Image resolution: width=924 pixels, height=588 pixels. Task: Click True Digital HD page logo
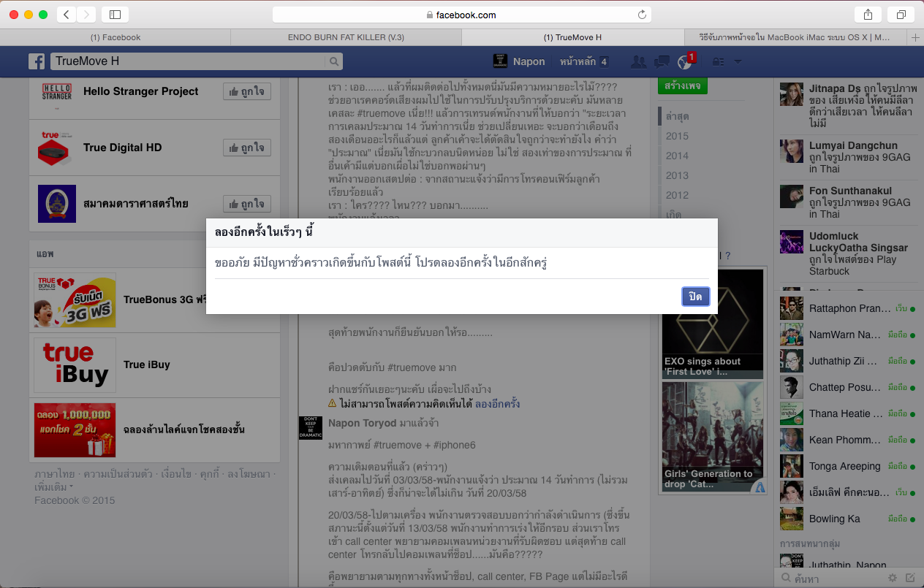(57, 148)
